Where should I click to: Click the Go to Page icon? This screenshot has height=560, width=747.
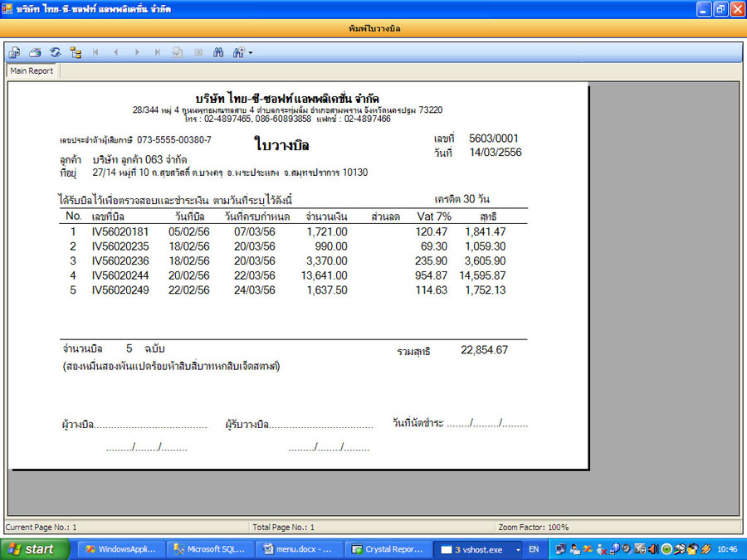coord(178,52)
